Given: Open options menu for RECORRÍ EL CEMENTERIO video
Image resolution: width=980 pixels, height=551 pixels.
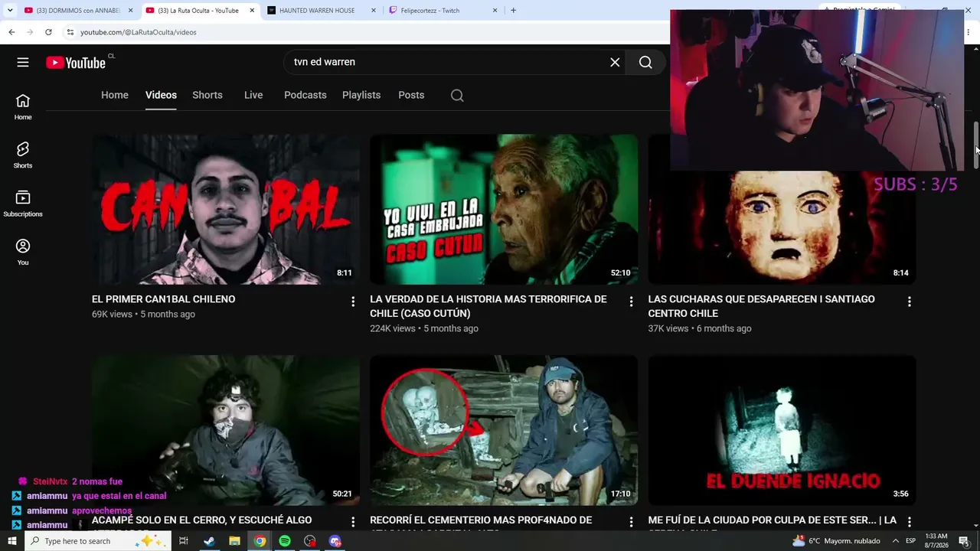Looking at the screenshot, I should [631, 521].
